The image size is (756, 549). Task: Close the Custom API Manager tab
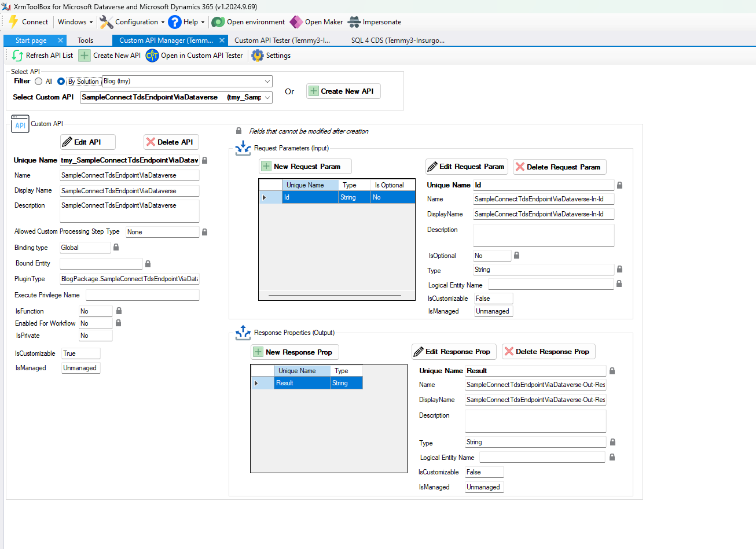coord(222,40)
